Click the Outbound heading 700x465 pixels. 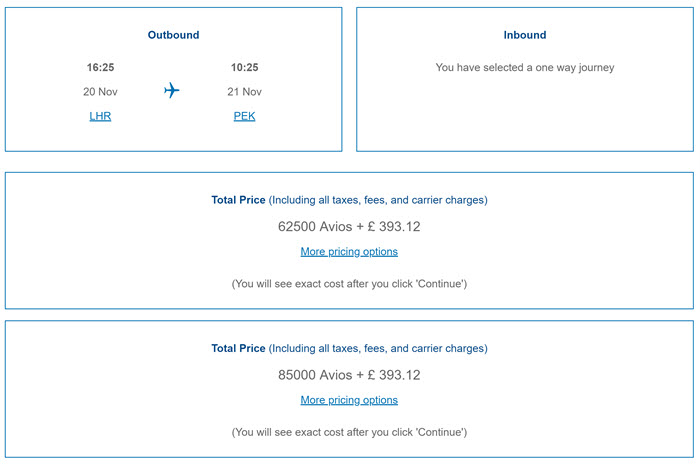coord(174,35)
